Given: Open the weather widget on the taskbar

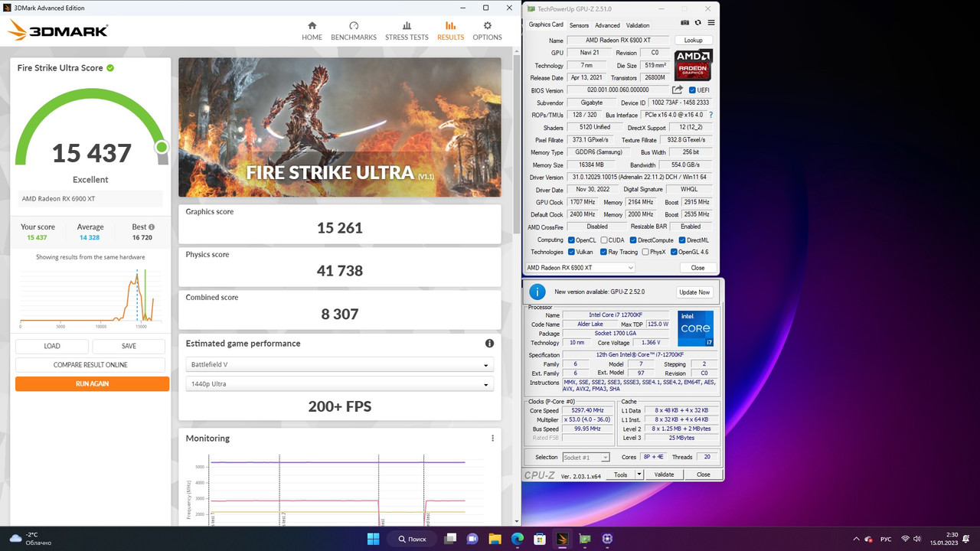Looking at the screenshot, I should click(x=31, y=539).
